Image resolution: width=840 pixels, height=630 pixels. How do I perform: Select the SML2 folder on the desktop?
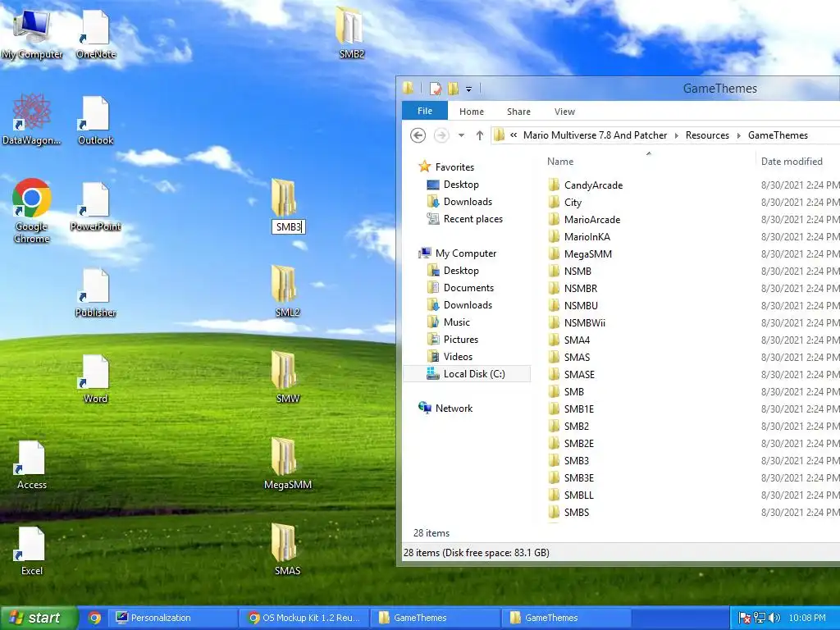pyautogui.click(x=287, y=291)
